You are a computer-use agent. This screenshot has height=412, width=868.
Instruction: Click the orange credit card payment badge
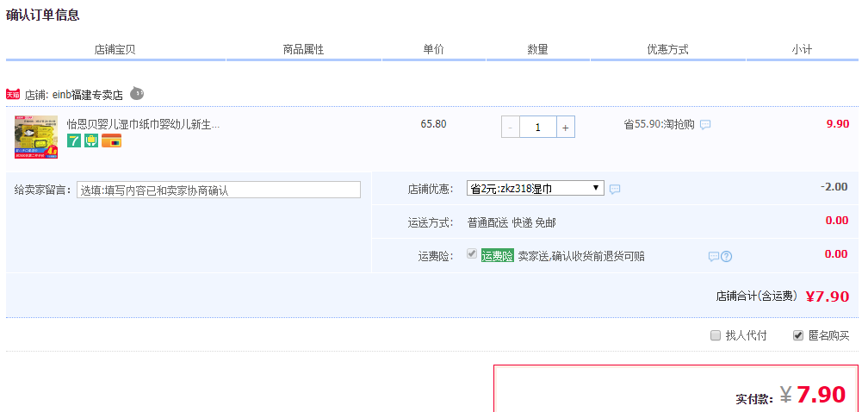pyautogui.click(x=112, y=140)
